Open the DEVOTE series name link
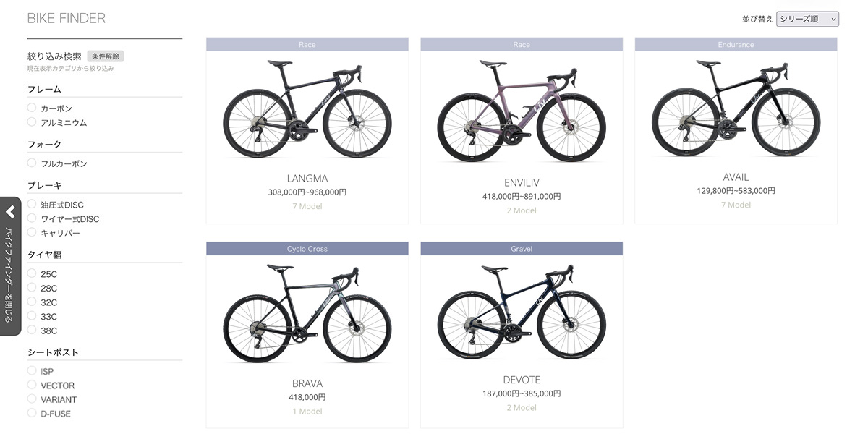Image resolution: width=868 pixels, height=434 pixels. coord(521,380)
